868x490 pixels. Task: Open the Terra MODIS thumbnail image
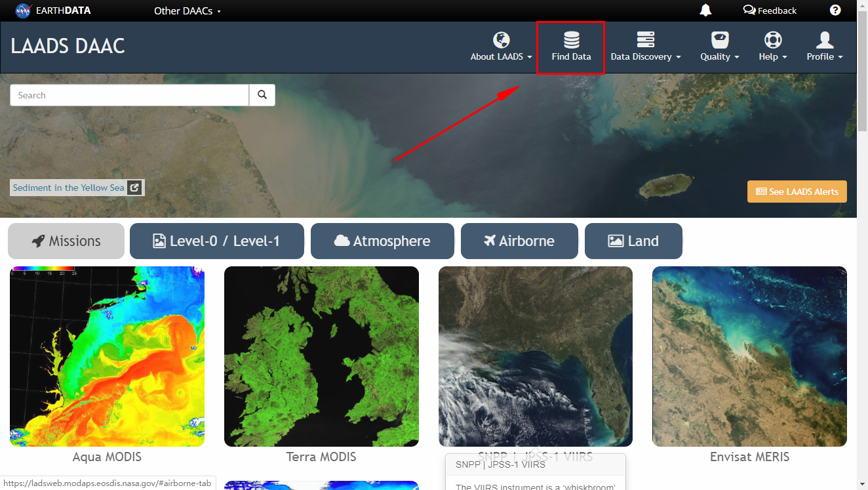click(321, 356)
